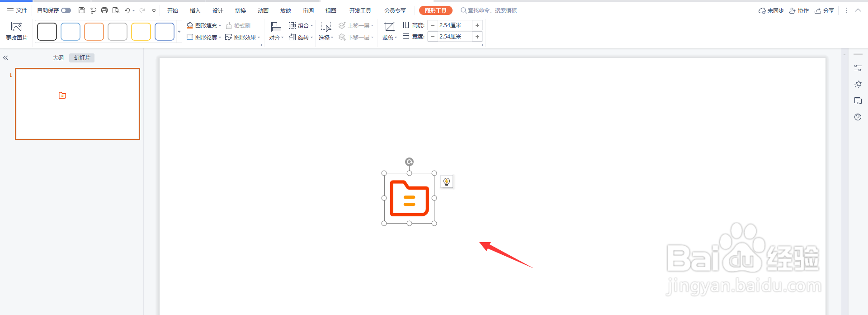Decrease the 宽度 width value

pos(433,37)
